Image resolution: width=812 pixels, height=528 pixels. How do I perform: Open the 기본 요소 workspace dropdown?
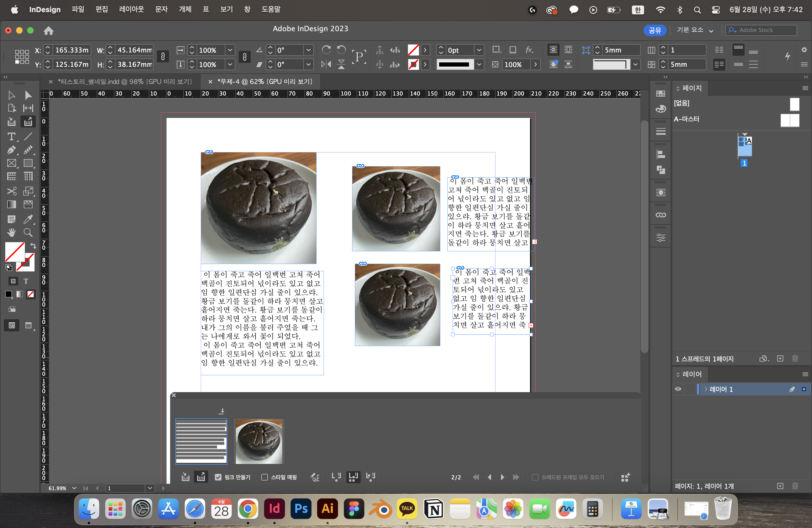pyautogui.click(x=695, y=30)
